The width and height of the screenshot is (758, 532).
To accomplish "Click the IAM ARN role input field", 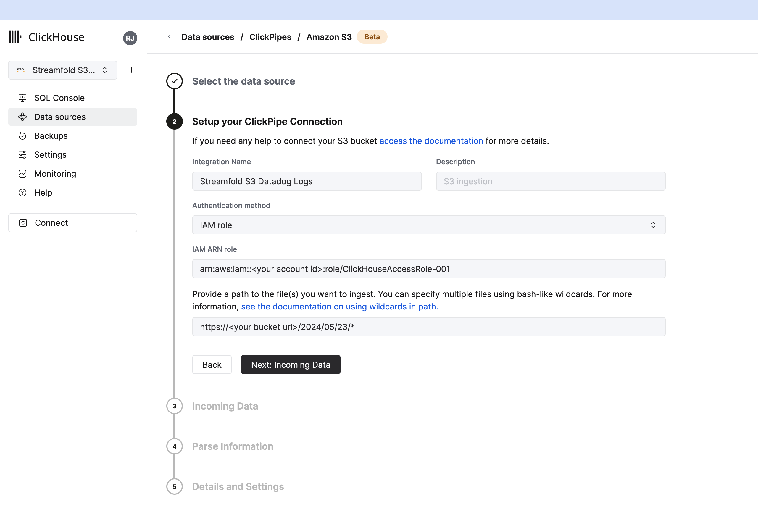I will coord(428,269).
